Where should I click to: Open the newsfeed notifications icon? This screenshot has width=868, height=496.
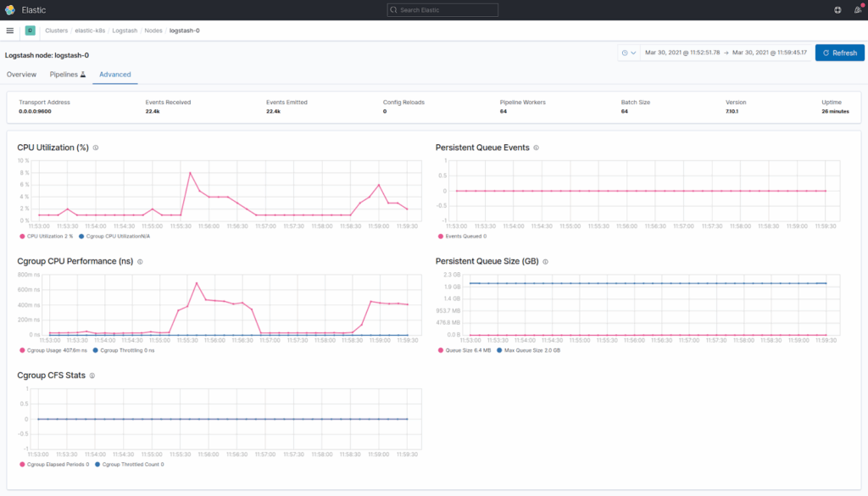click(857, 10)
